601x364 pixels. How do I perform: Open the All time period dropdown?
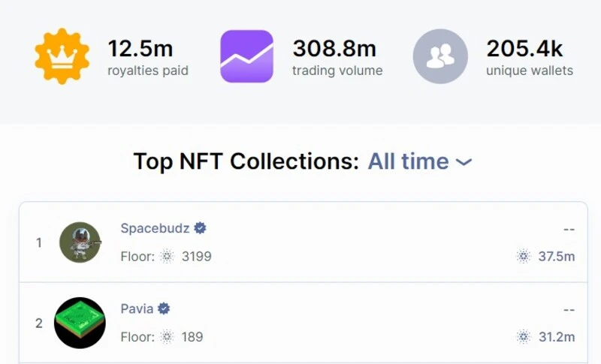408,161
